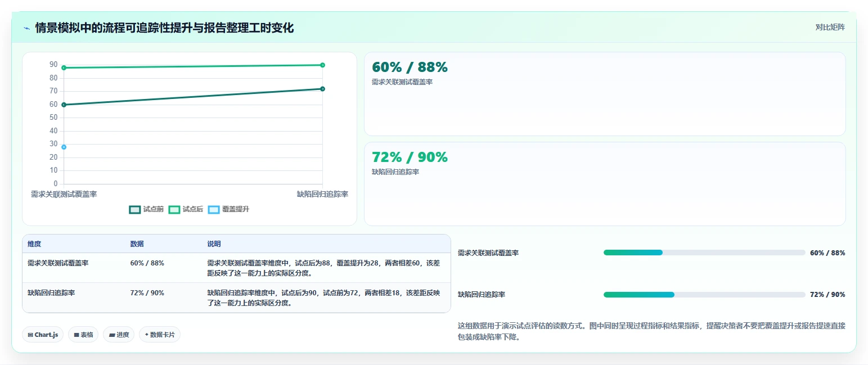Click y-axis label 90
The height and width of the screenshot is (365, 868).
[53, 65]
